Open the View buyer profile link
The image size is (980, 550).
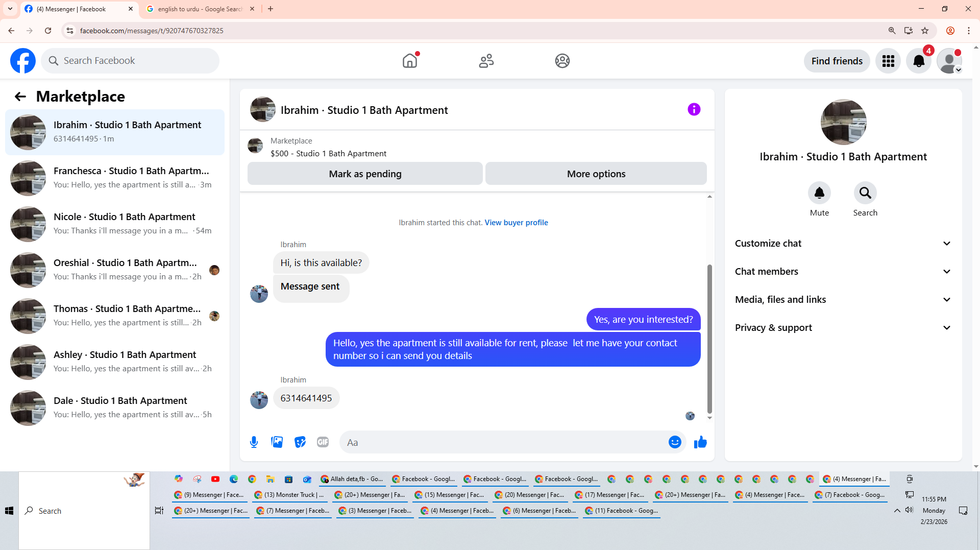click(516, 223)
